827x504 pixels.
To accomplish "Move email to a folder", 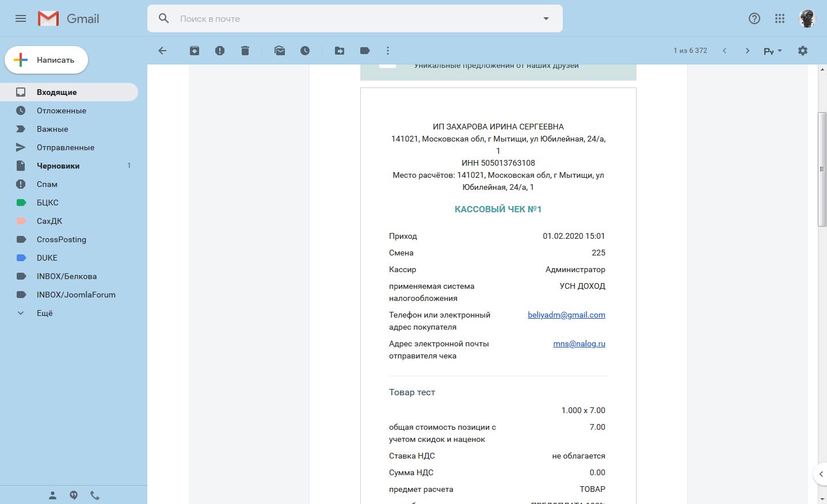I will pyautogui.click(x=340, y=51).
